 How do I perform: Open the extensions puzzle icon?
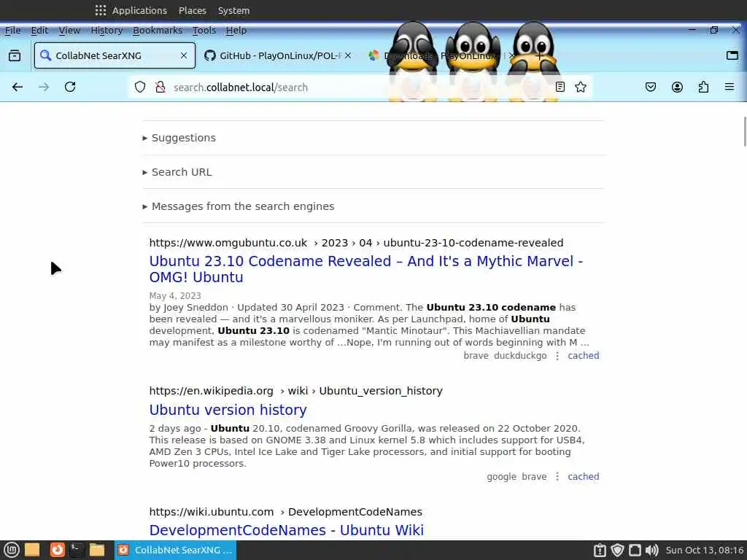tap(703, 87)
